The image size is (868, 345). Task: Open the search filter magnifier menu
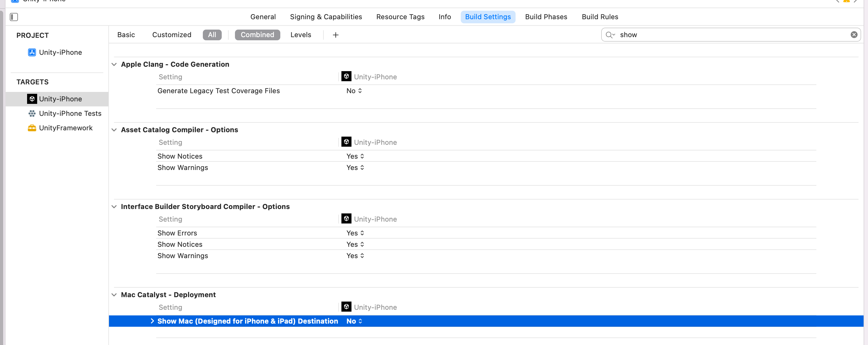pos(610,35)
